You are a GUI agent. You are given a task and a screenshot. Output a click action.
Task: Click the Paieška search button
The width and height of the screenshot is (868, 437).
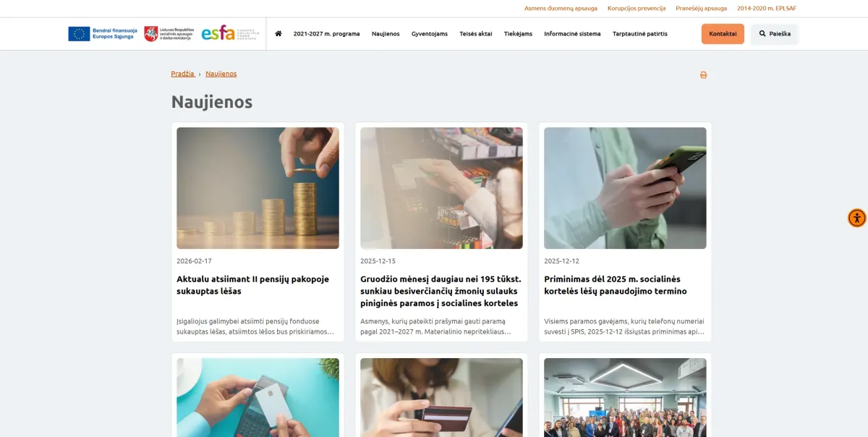tap(775, 34)
